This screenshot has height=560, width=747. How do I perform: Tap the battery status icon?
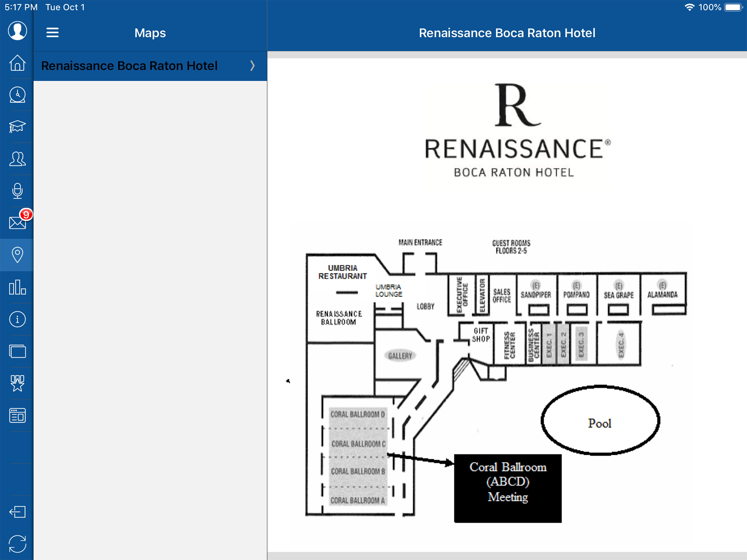[734, 7]
